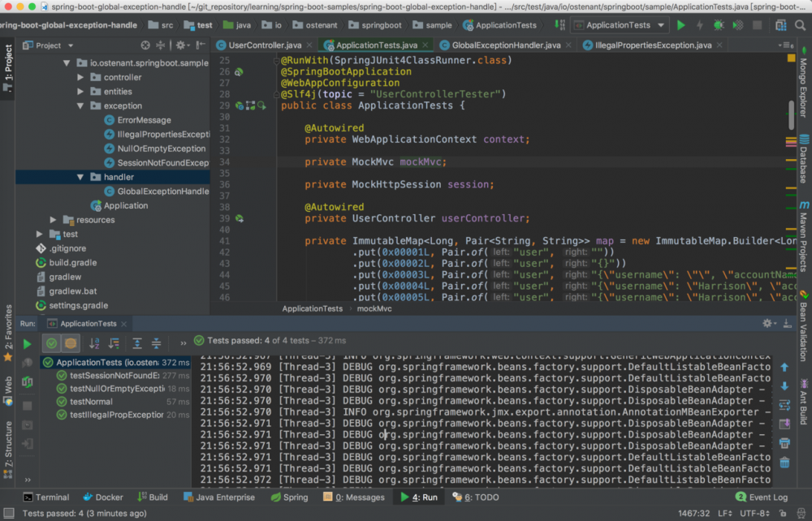Viewport: 812px width, 521px height.
Task: Open Search Everywhere magnifier icon
Action: click(x=801, y=25)
